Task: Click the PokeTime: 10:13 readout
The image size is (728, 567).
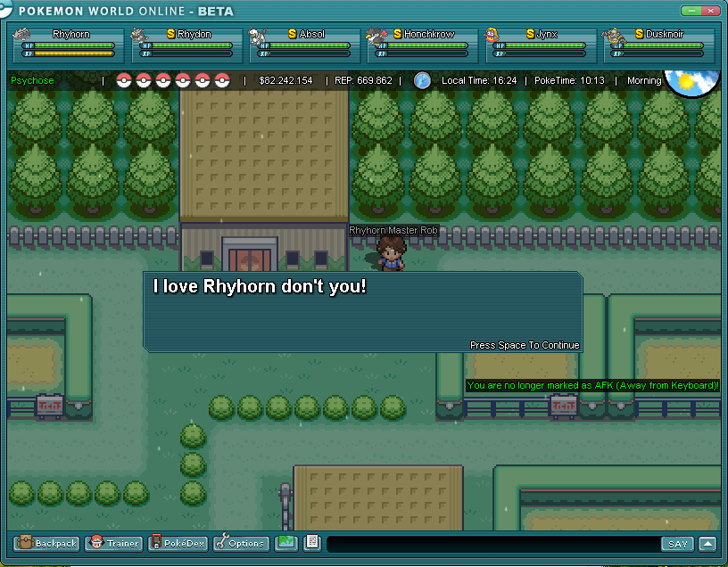Action: pyautogui.click(x=570, y=81)
